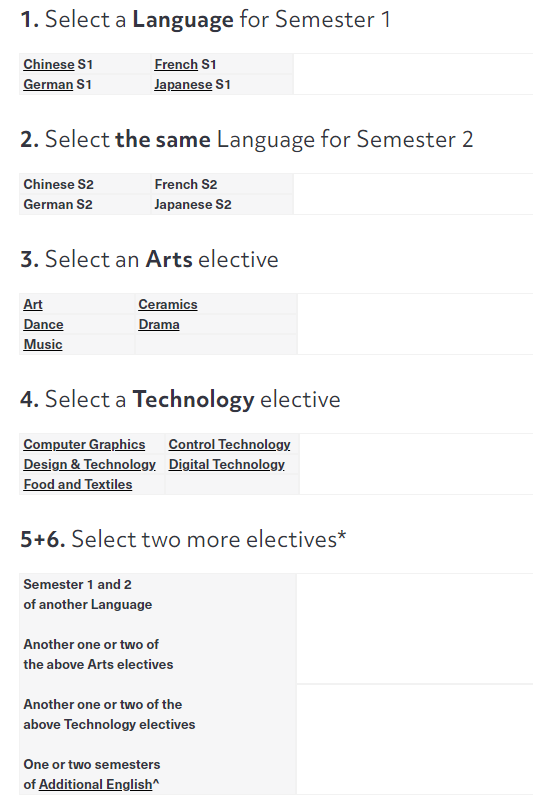Open the Art elective link
533x812 pixels.
coord(33,304)
